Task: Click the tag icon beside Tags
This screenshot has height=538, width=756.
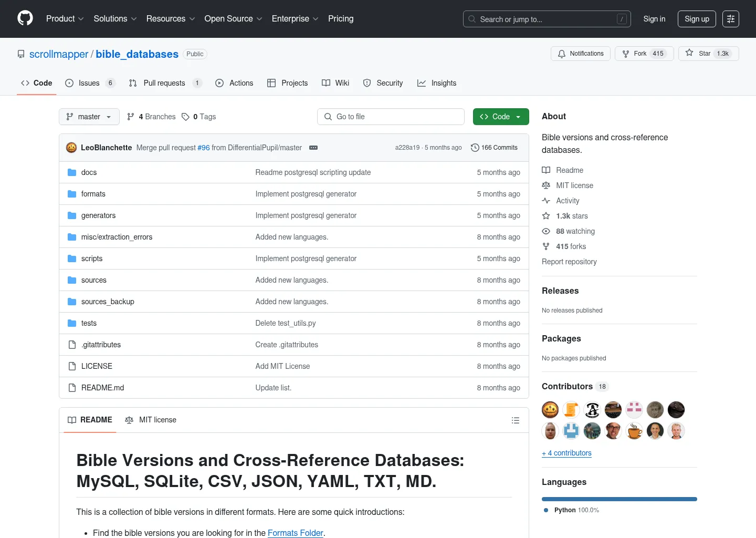Action: 185,117
